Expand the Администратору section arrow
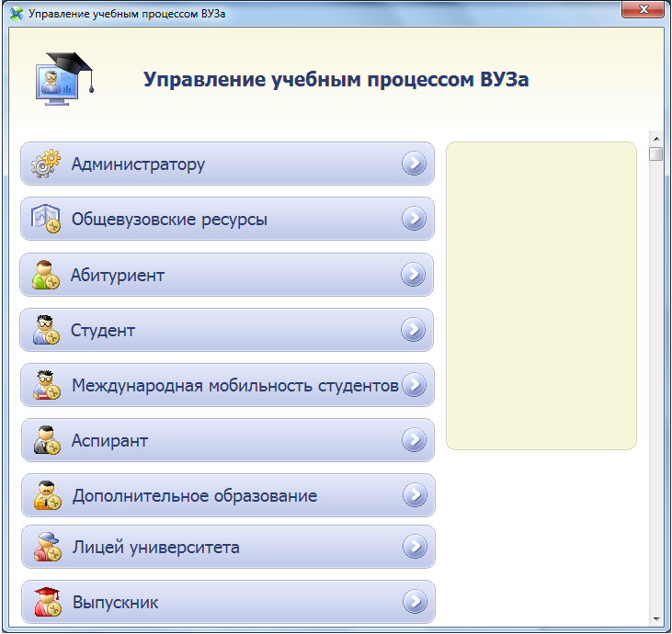This screenshot has width=672, height=634. [x=414, y=164]
